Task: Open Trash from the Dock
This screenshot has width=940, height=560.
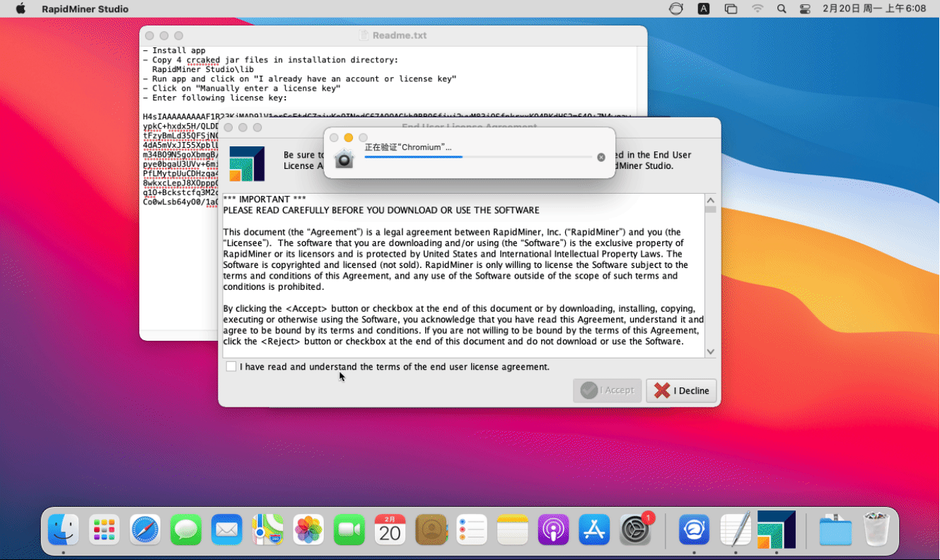Action: coord(876,530)
